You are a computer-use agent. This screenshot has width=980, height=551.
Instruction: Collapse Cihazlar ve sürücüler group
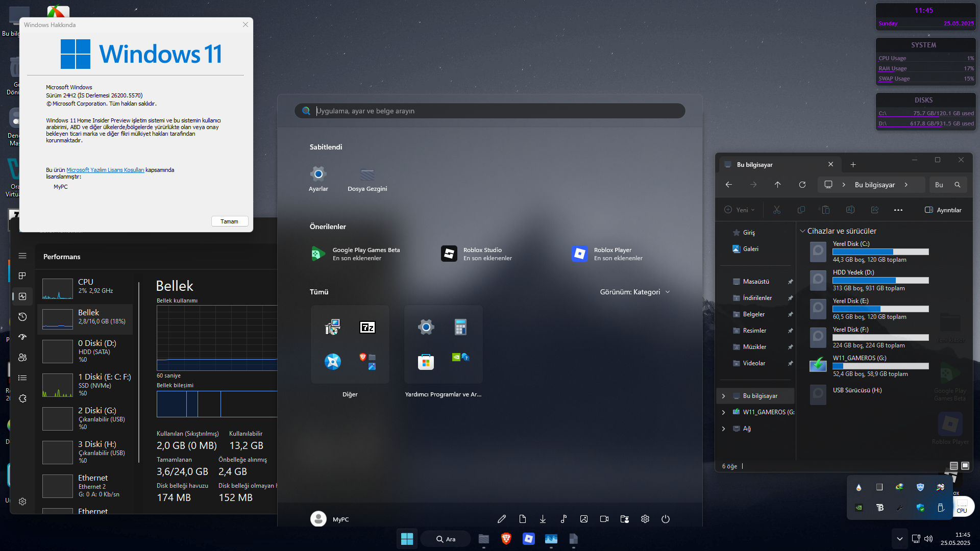(x=802, y=231)
